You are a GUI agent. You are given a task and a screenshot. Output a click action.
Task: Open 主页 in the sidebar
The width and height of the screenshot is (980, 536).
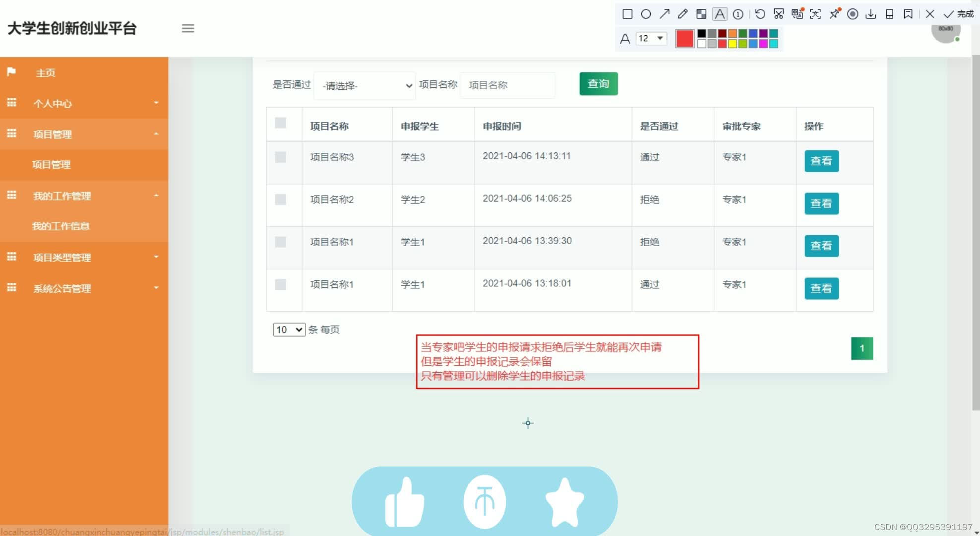[46, 73]
